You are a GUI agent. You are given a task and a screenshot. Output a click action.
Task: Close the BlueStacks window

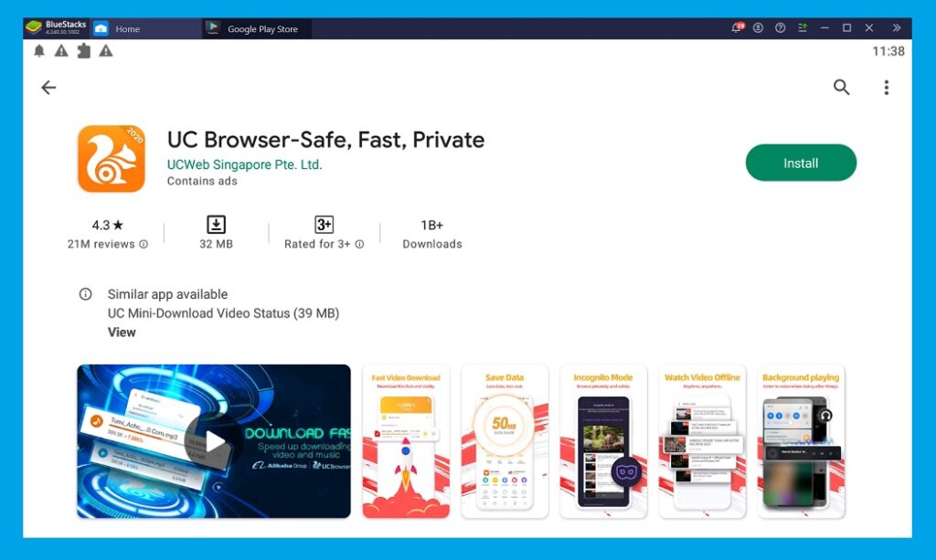869,27
